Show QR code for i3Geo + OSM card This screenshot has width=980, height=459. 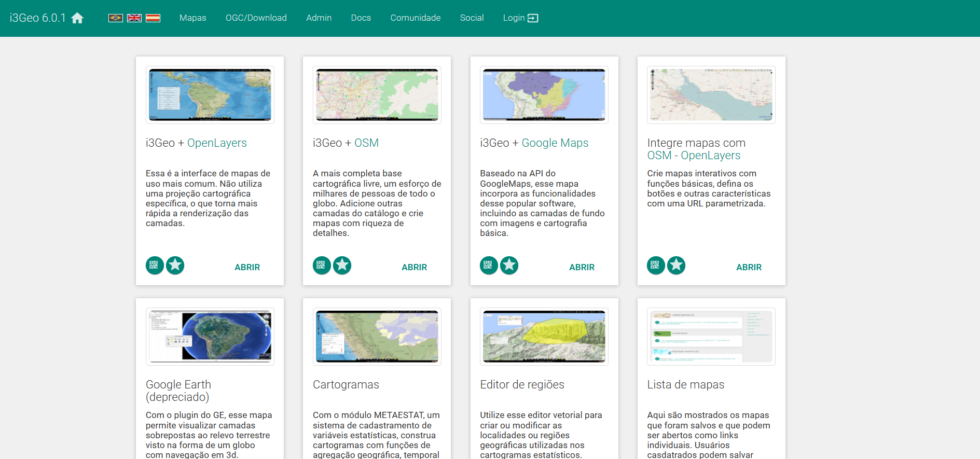coord(321,266)
